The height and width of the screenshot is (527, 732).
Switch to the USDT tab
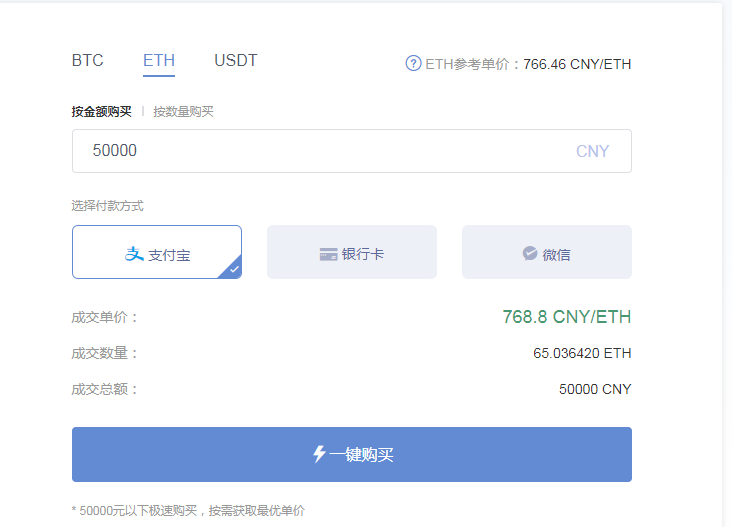[236, 60]
